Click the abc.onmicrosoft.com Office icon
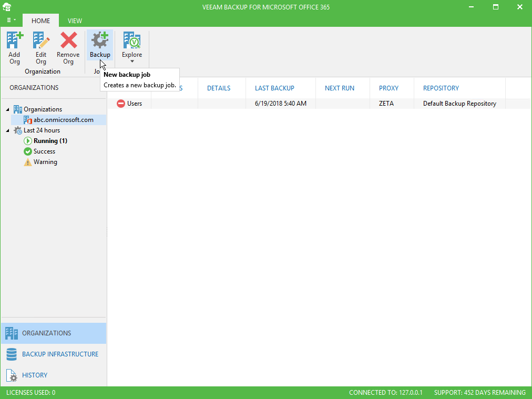The width and height of the screenshot is (532, 399). pos(27,120)
